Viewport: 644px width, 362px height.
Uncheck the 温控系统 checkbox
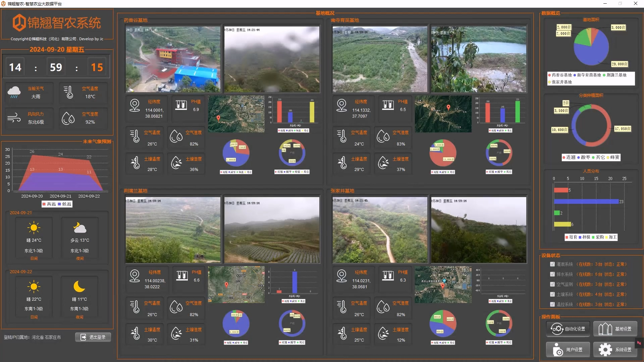click(x=552, y=304)
